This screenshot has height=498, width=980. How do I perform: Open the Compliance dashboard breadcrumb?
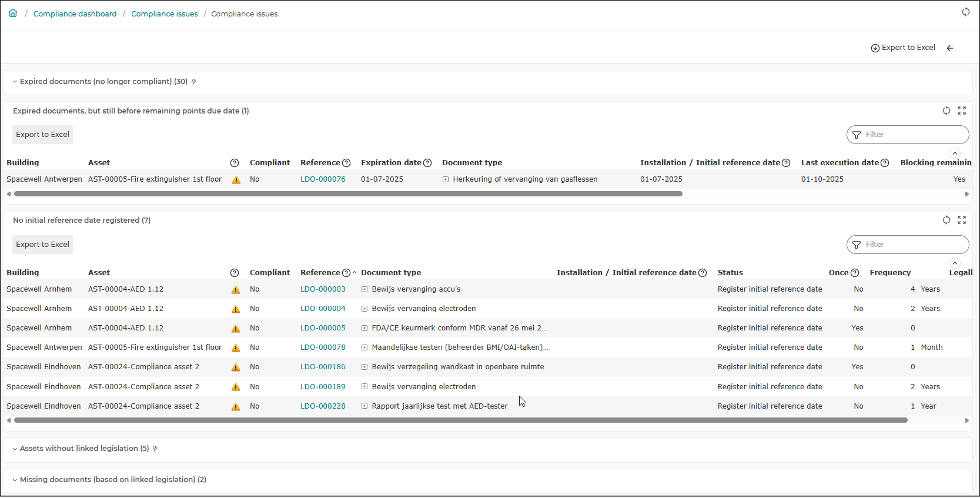click(x=75, y=14)
